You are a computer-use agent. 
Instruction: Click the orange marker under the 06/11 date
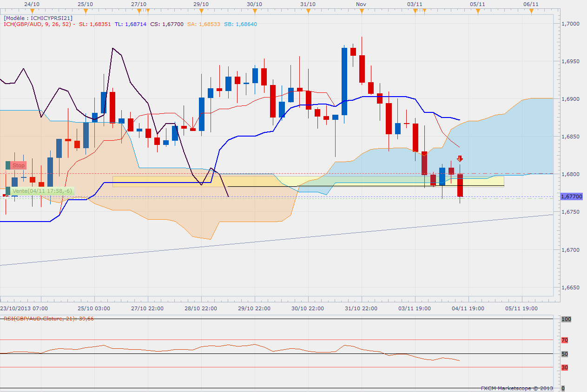531,10
